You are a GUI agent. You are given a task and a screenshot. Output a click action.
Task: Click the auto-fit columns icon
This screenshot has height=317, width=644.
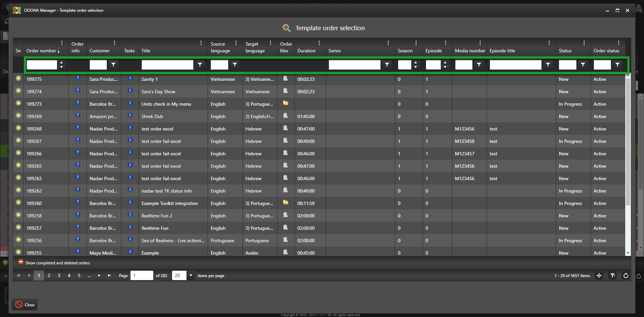click(x=599, y=276)
